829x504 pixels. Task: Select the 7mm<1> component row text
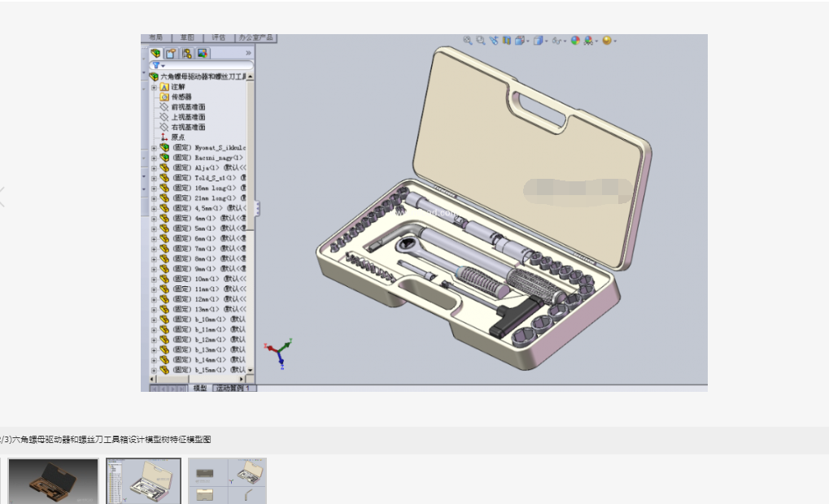(209, 248)
